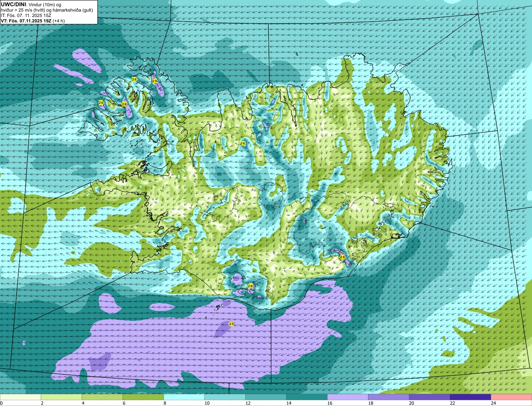Screen dimensions: 532x406
Task: Pick the 10–12 m/s light teal swatch
Action: click(225, 397)
